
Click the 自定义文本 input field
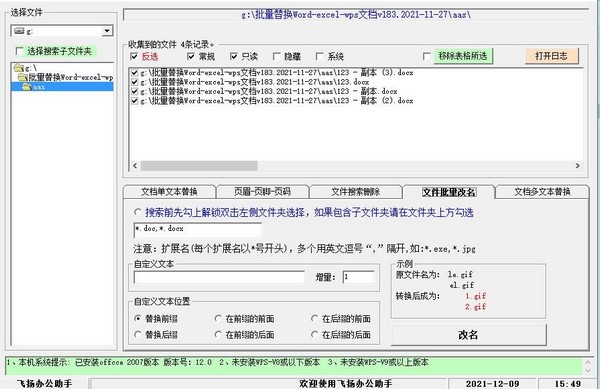click(219, 277)
